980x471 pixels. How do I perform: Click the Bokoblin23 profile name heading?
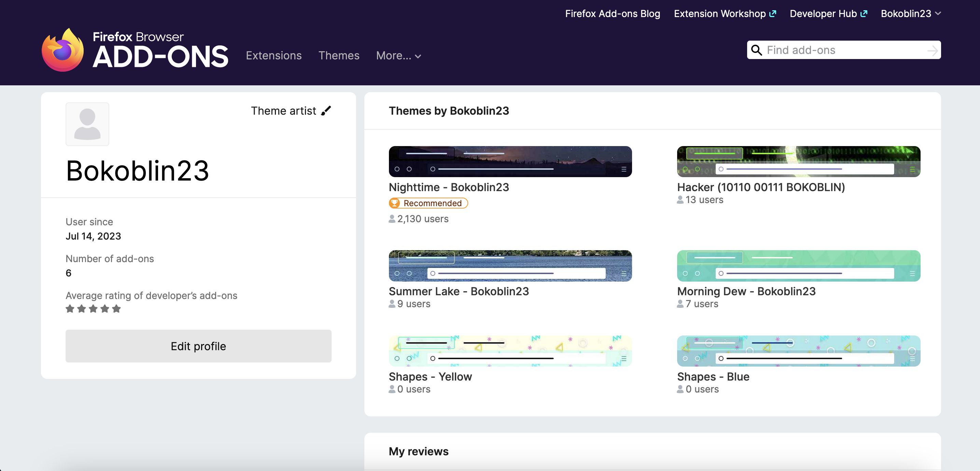click(137, 171)
